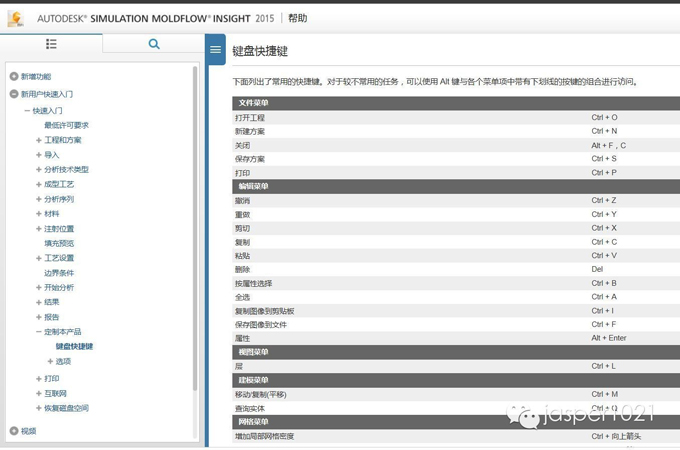The width and height of the screenshot is (680, 450).
Task: Toggle the blue hamburger menu button
Action: pos(215,50)
